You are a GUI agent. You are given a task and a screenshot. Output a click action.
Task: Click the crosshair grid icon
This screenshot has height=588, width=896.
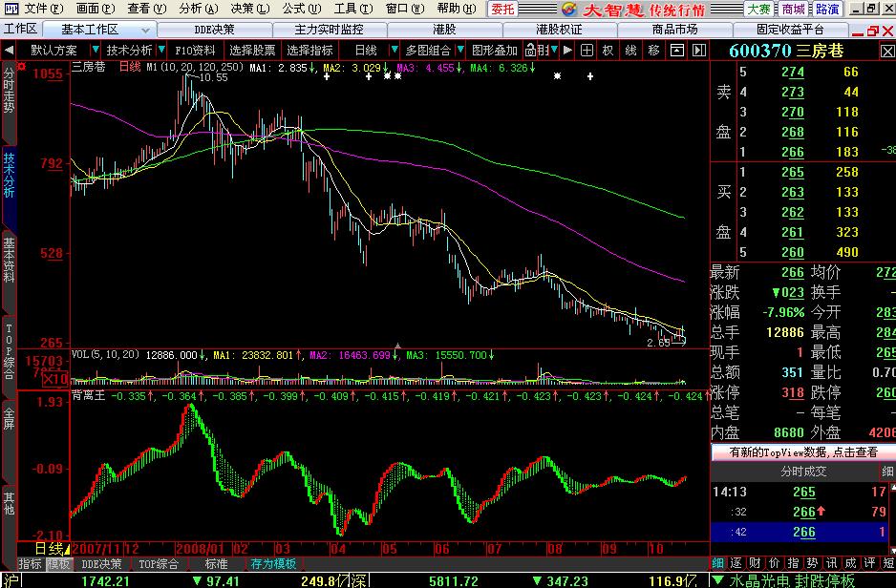tap(587, 51)
